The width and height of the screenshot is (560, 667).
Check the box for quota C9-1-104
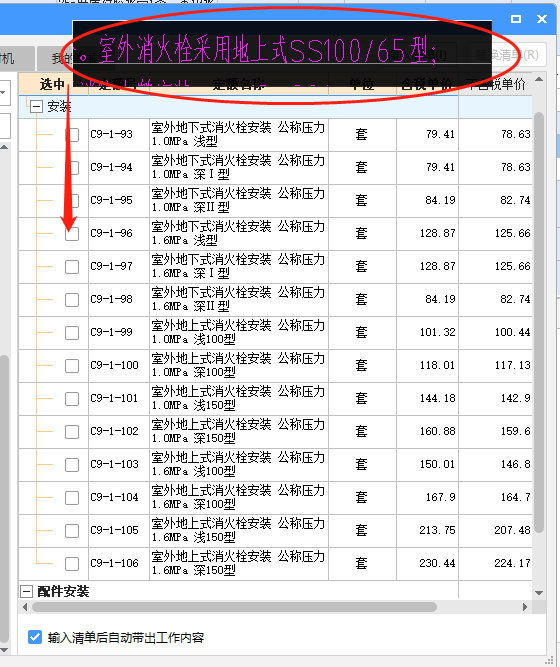tap(72, 498)
